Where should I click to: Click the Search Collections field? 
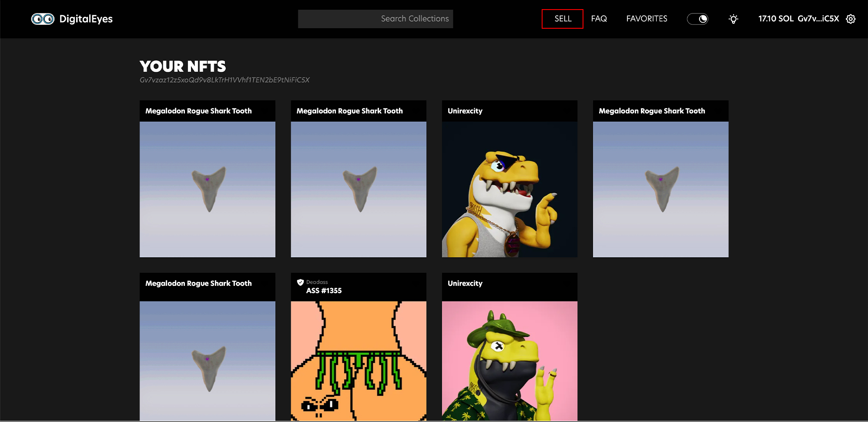(x=375, y=19)
